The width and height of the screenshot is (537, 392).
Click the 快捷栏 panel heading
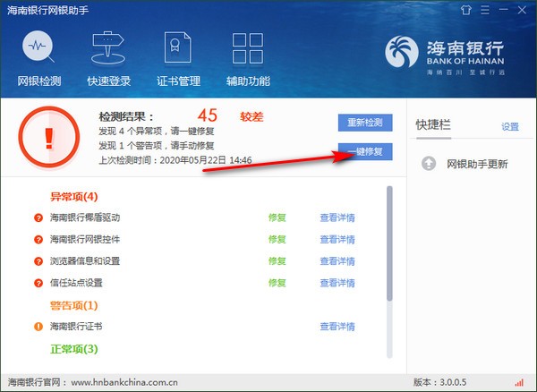(433, 125)
